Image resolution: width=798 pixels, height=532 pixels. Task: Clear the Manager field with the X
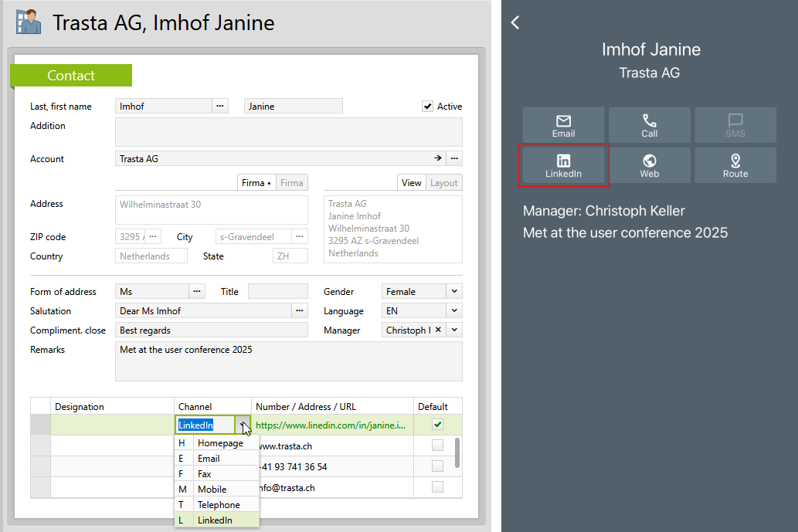[438, 330]
